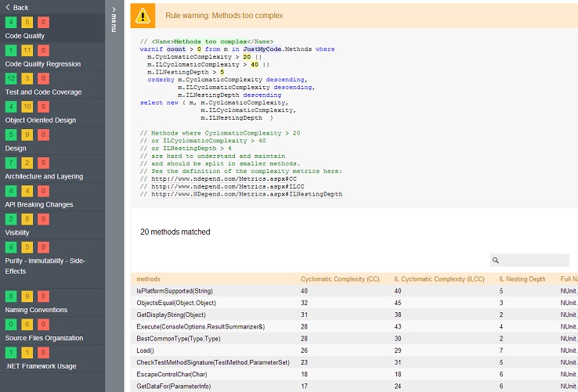The width and height of the screenshot is (578, 392).
Task: Click green badge 2 above Visibility
Action: point(11,219)
